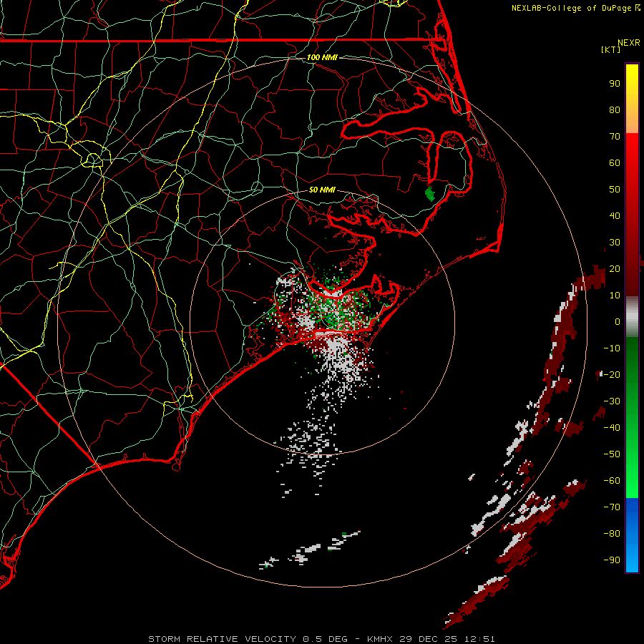The height and width of the screenshot is (644, 644).
Task: Click the -20 knot scale value
Action: [x=612, y=374]
